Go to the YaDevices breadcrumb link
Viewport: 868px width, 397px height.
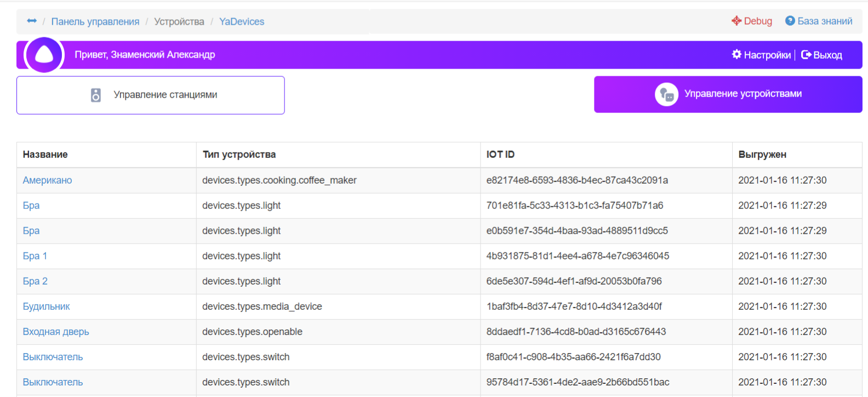pyautogui.click(x=242, y=21)
